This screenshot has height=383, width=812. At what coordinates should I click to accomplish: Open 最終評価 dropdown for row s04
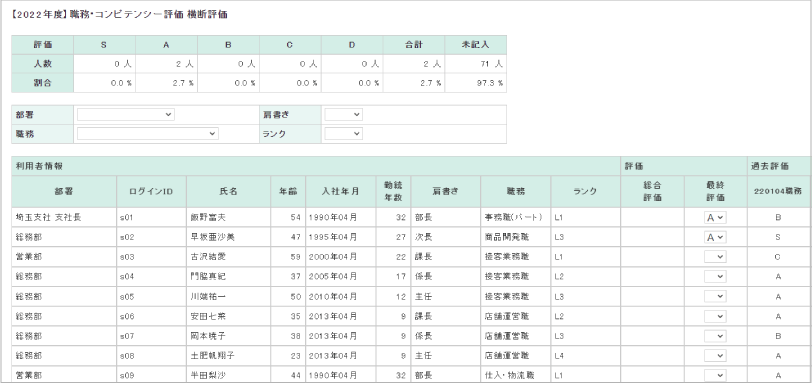[x=715, y=277]
